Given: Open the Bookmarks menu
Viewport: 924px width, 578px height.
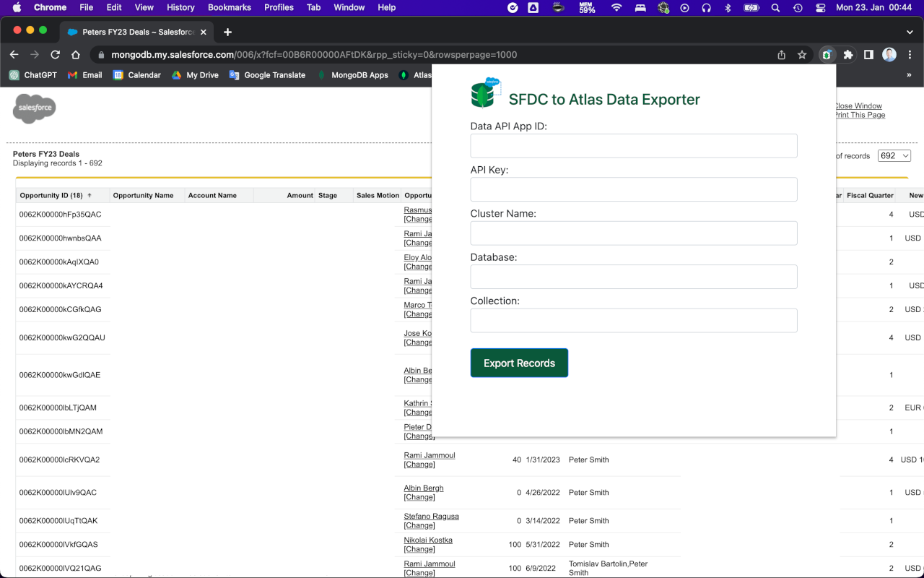Looking at the screenshot, I should 230,7.
